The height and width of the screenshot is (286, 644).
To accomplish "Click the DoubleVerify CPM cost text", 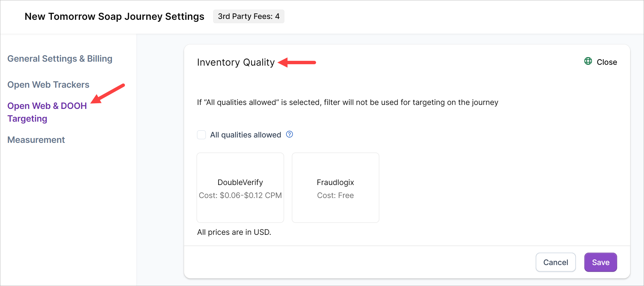I will tap(240, 195).
